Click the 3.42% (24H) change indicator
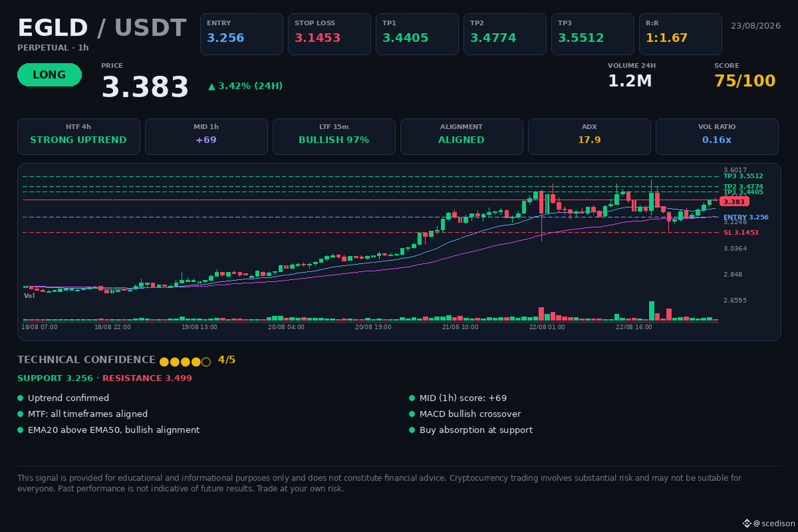The image size is (798, 532). click(245, 86)
